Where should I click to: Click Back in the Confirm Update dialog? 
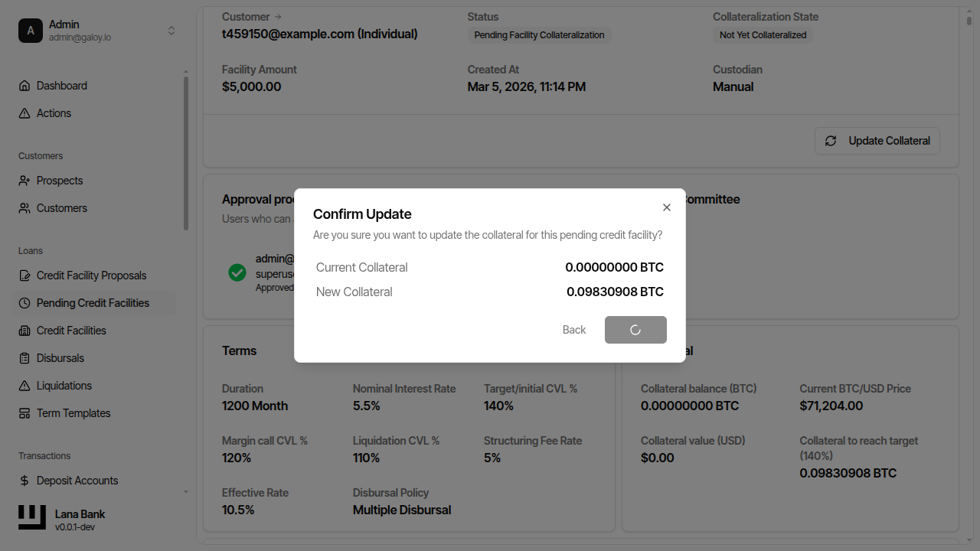pos(573,329)
